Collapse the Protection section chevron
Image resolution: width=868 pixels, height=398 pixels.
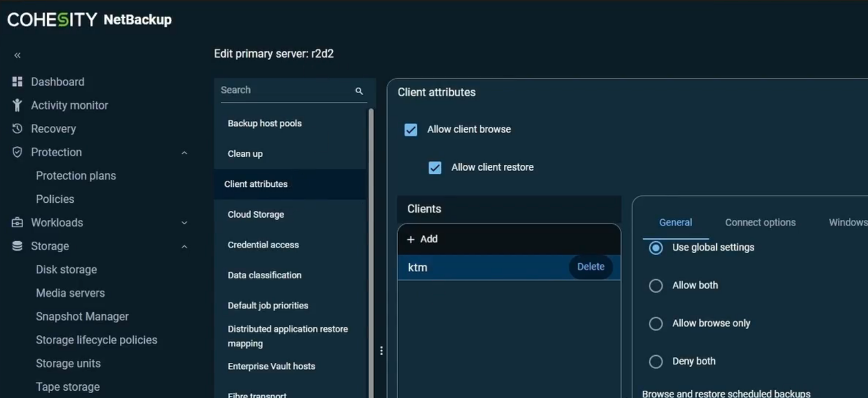pyautogui.click(x=184, y=153)
